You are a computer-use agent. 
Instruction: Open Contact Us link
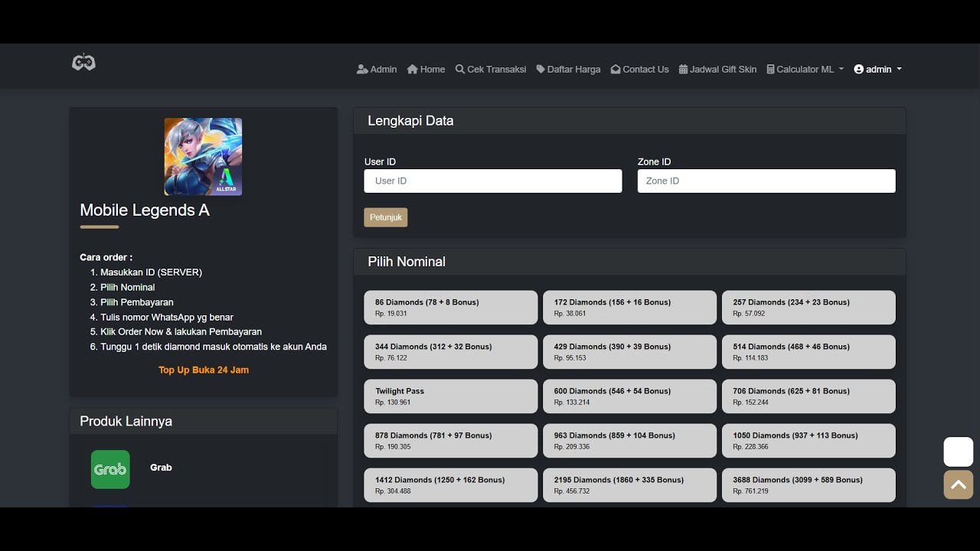pos(640,69)
